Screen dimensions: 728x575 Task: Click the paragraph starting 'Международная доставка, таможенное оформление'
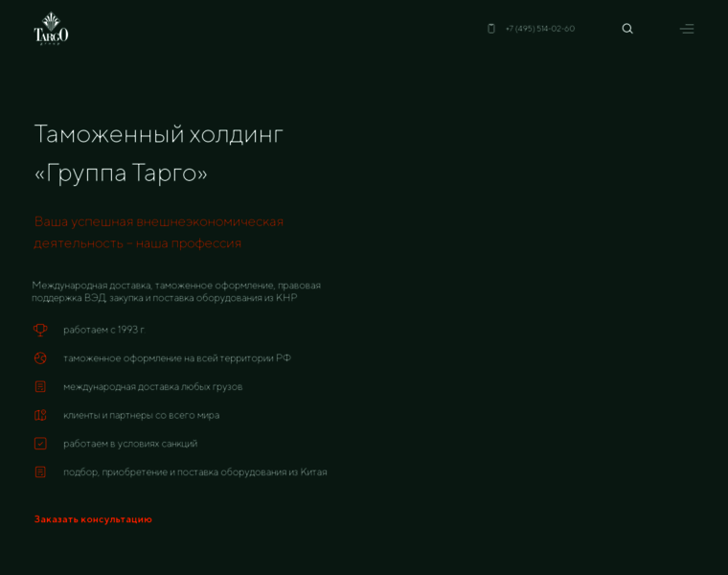tap(176, 291)
